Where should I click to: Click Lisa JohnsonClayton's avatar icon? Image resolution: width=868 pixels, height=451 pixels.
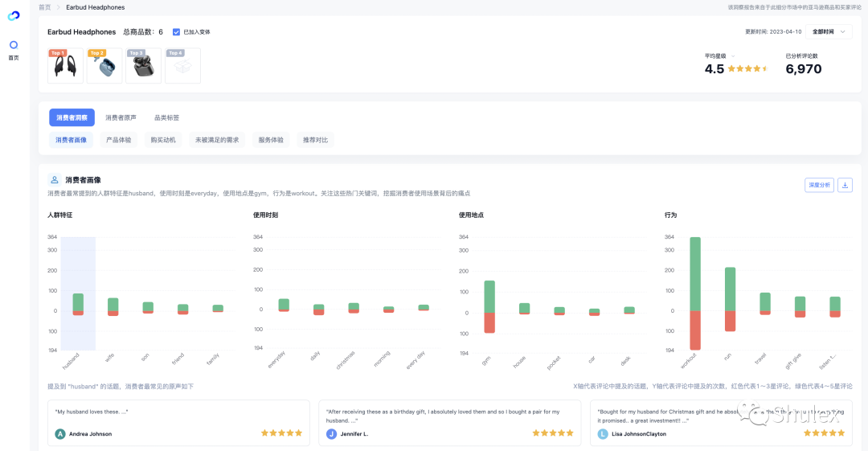pyautogui.click(x=603, y=434)
